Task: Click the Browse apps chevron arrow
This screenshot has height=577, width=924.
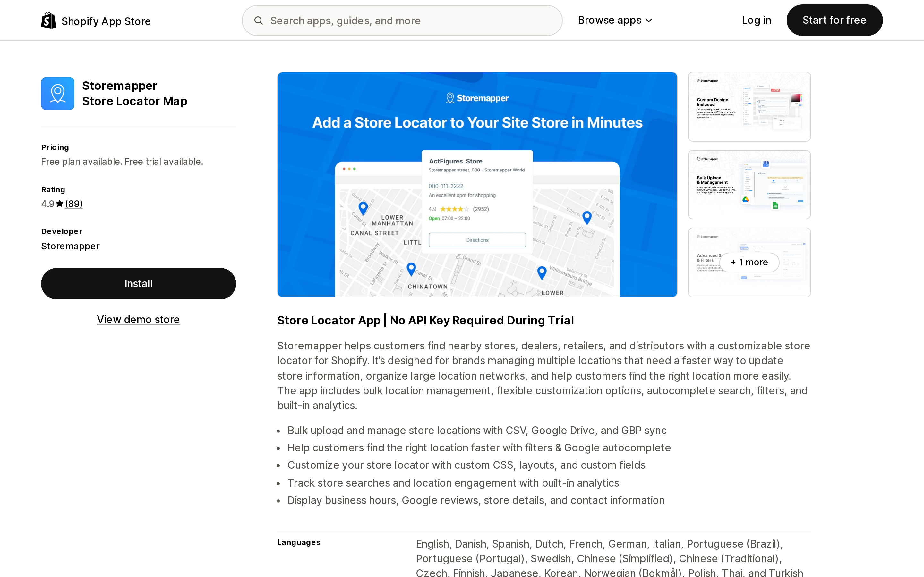Action: click(x=649, y=21)
